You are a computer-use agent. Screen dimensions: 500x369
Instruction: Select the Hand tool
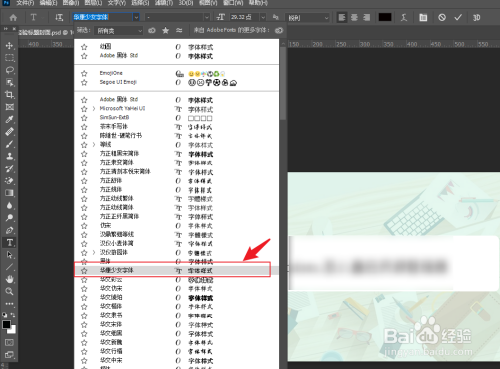point(9,279)
